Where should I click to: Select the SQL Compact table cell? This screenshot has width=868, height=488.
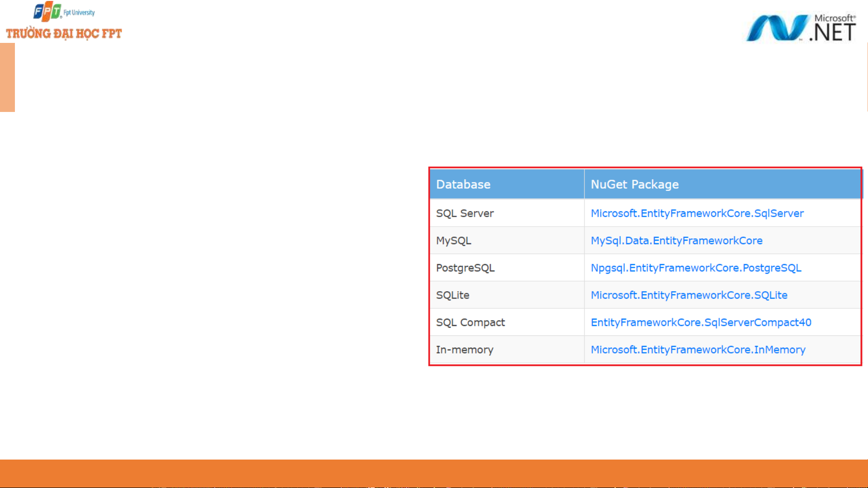(470, 323)
